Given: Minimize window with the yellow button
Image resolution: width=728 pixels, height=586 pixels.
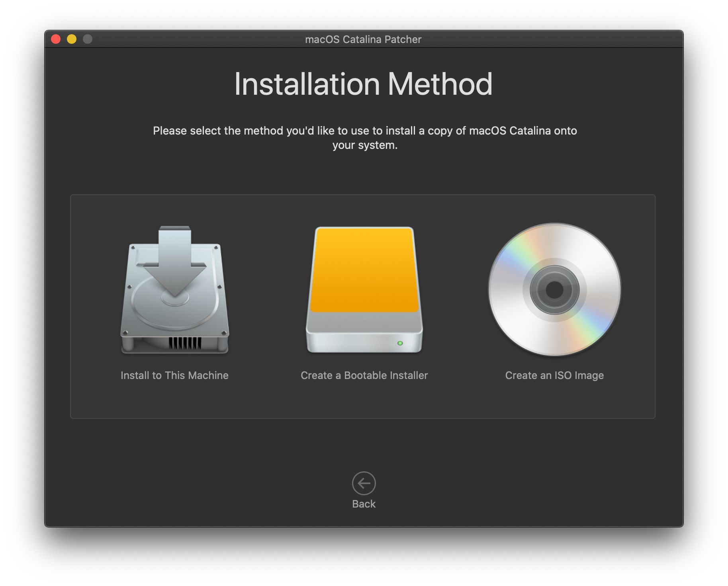Looking at the screenshot, I should tap(72, 39).
